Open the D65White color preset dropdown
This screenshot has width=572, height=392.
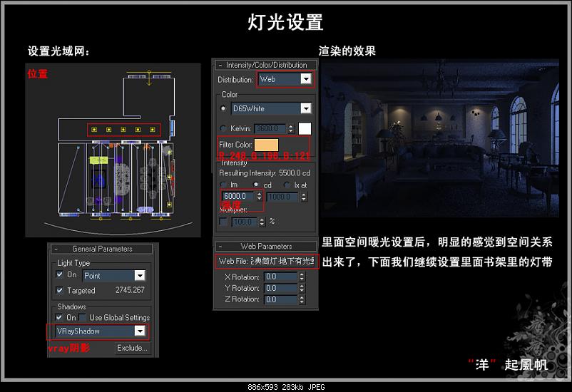271,108
